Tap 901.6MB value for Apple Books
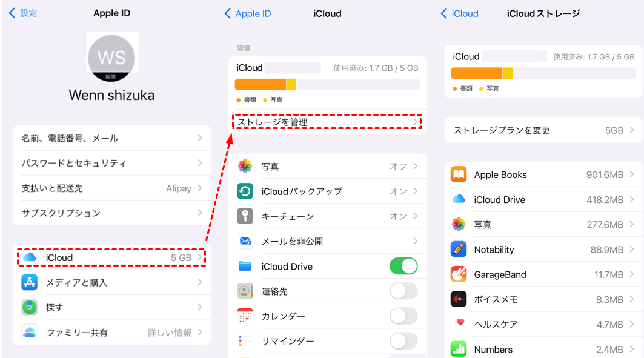 coord(605,175)
